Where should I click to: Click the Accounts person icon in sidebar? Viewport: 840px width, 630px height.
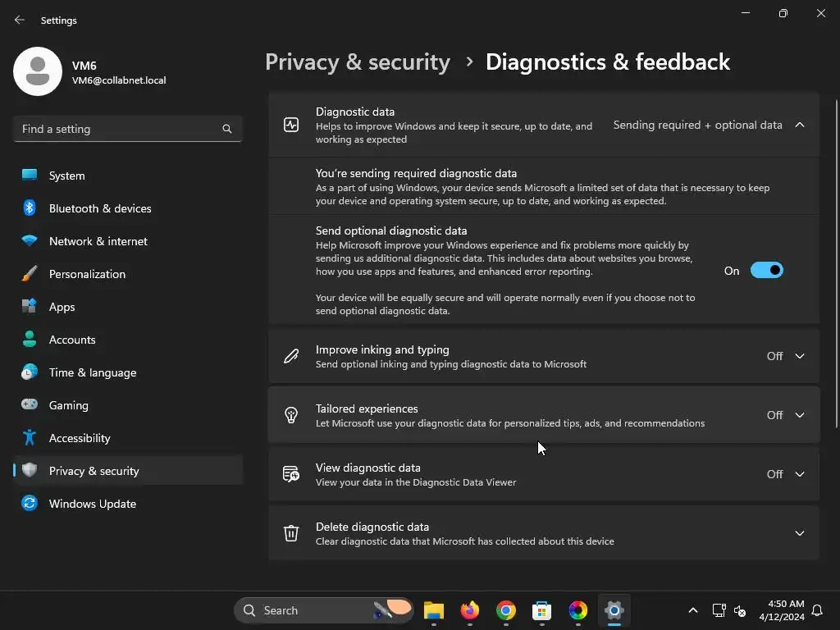(x=30, y=339)
